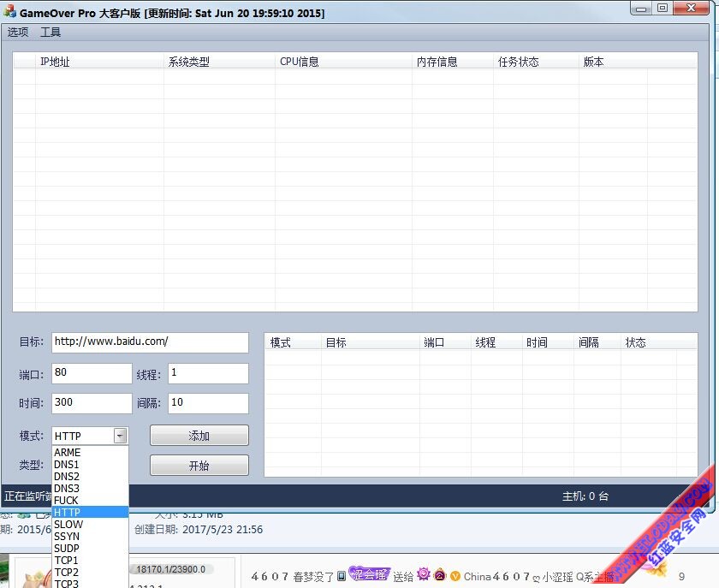The image size is (719, 588).
Task: Focus the 端口 input field showing 80
Action: pyautogui.click(x=92, y=373)
